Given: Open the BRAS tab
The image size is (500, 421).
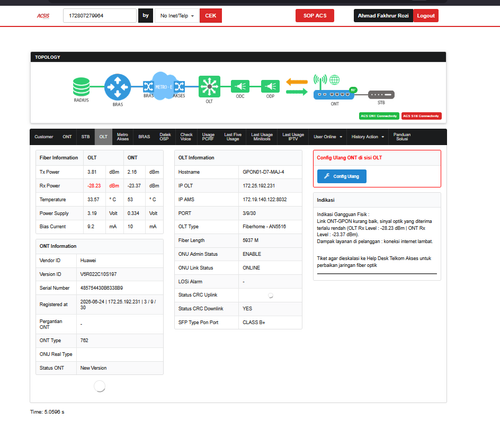Looking at the screenshot, I should point(144,137).
